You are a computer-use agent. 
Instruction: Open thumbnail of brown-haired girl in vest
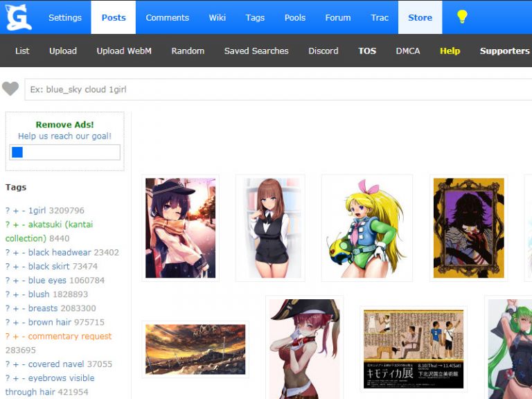tap(270, 228)
